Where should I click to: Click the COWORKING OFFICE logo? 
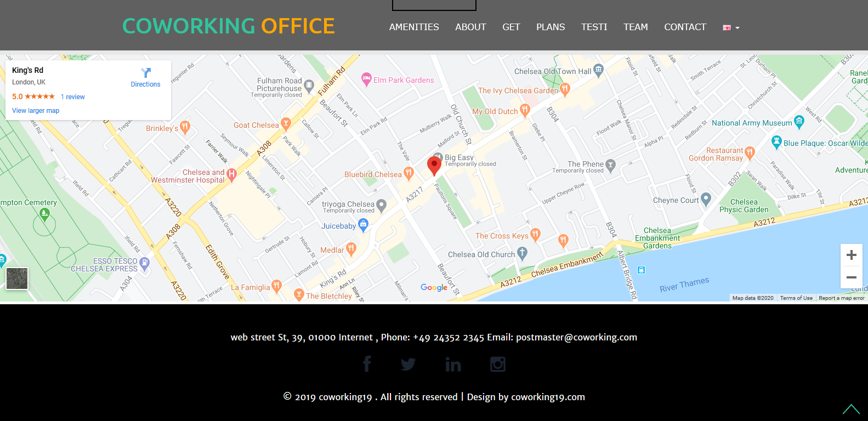click(229, 26)
